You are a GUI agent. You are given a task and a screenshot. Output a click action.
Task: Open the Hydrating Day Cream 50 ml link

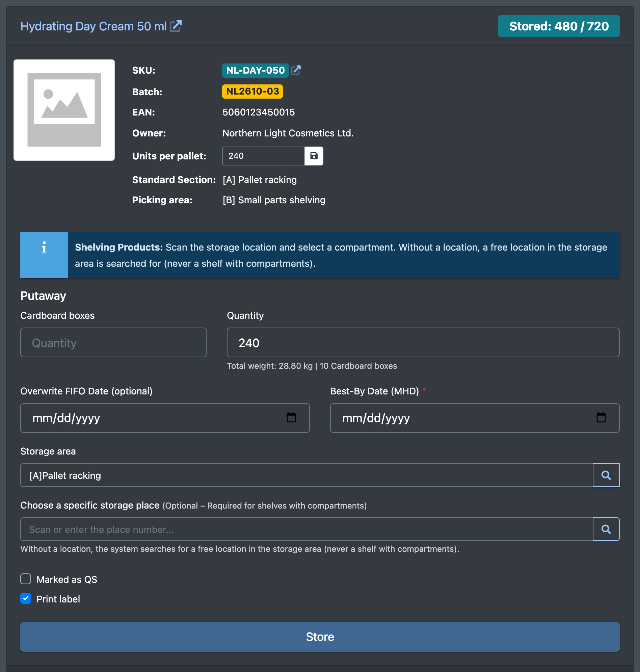(x=94, y=26)
